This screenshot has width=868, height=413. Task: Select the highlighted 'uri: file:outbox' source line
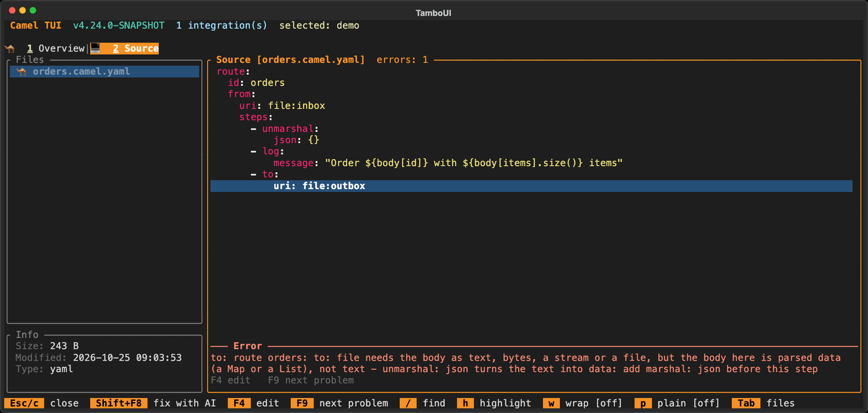point(531,186)
